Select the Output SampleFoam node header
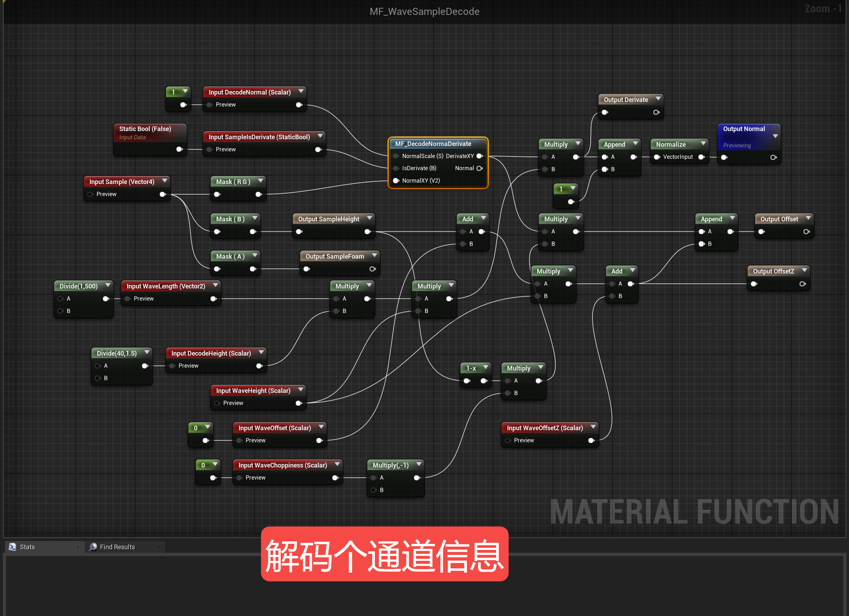The height and width of the screenshot is (616, 849). pos(334,256)
